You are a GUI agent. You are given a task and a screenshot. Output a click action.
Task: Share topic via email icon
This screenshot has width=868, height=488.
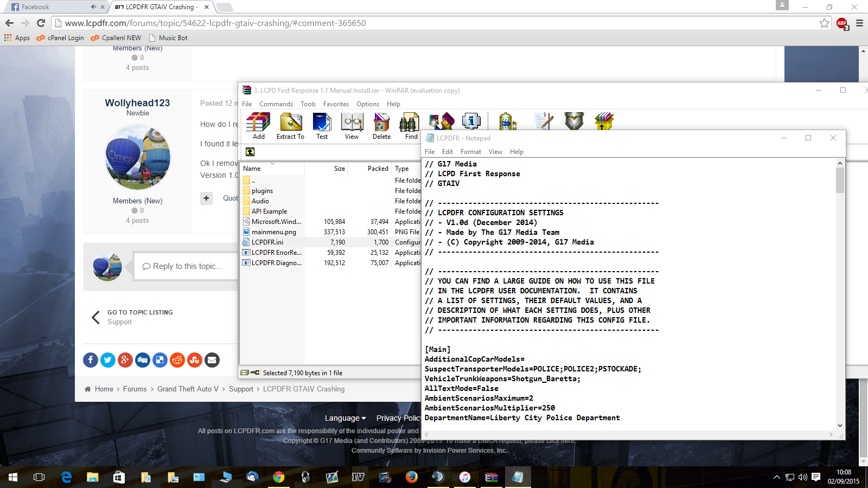coord(212,359)
